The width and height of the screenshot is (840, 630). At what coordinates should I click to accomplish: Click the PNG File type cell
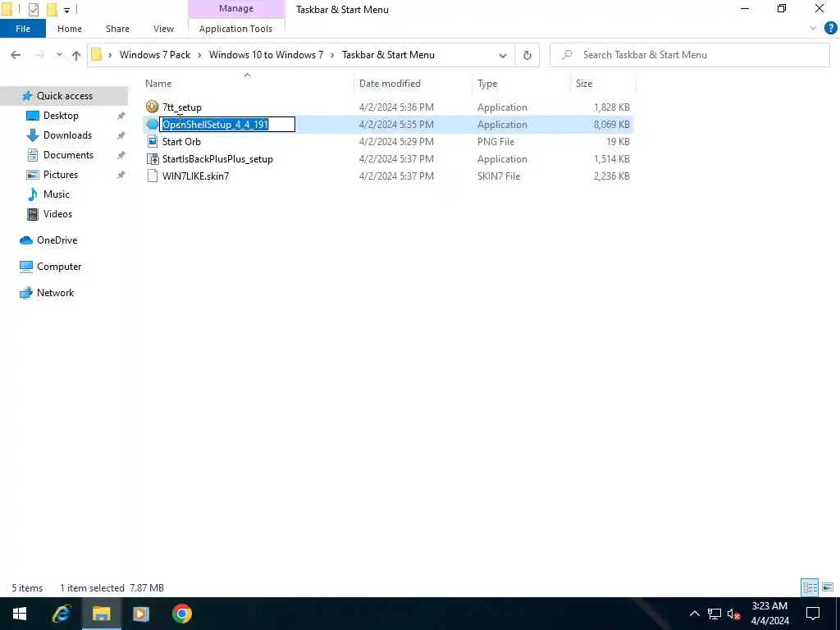tap(495, 142)
